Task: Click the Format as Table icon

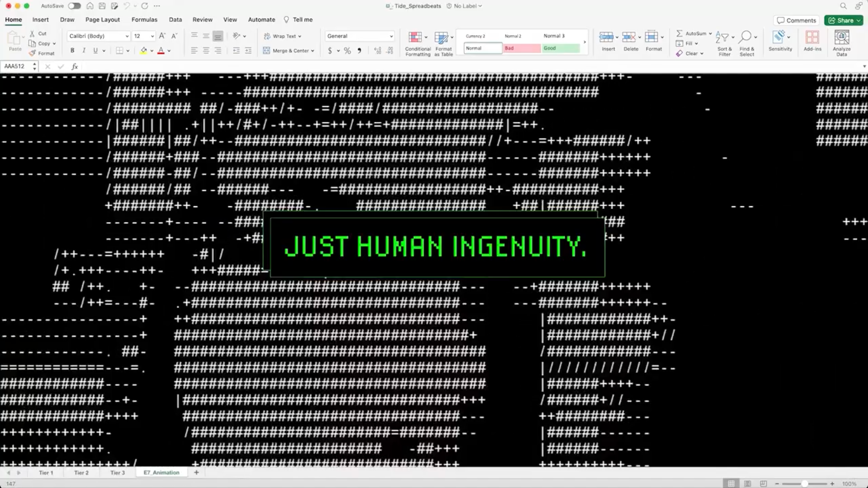Action: click(441, 38)
